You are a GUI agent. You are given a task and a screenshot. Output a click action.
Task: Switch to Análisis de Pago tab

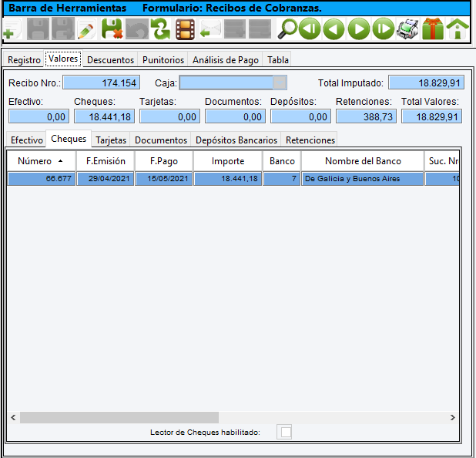tap(225, 60)
